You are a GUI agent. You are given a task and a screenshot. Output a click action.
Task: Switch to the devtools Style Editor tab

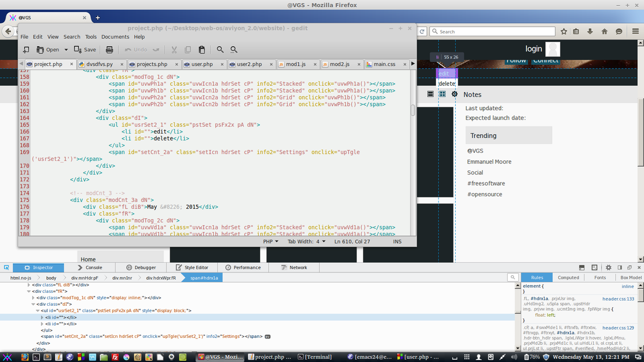pyautogui.click(x=192, y=267)
